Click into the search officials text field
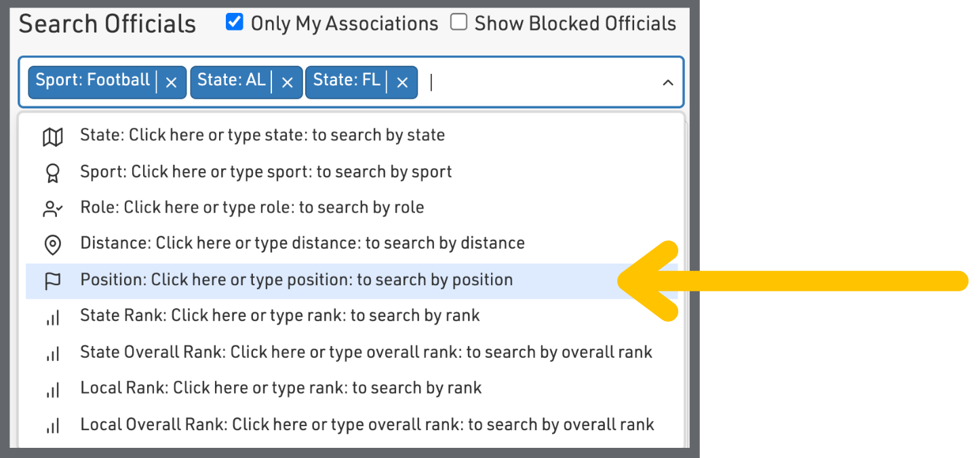The height and width of the screenshot is (458, 980). pos(536,82)
